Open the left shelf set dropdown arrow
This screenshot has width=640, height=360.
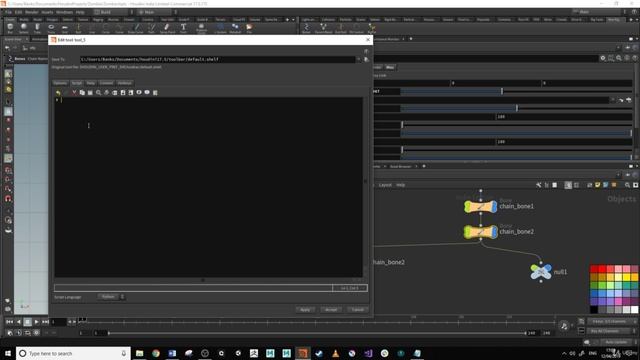click(292, 19)
